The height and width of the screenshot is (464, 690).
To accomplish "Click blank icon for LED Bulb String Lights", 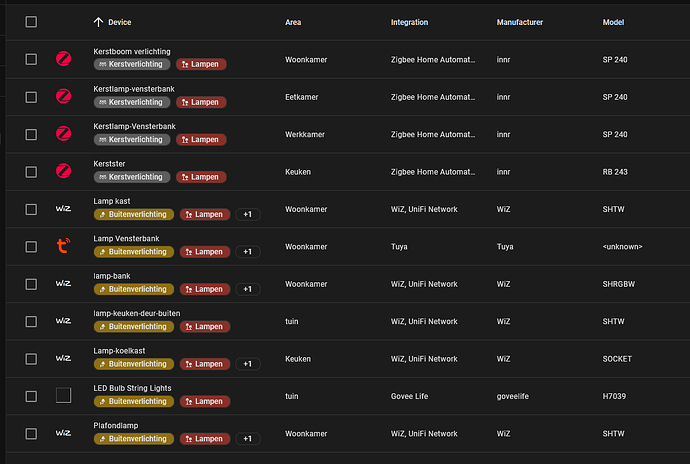I will click(63, 395).
